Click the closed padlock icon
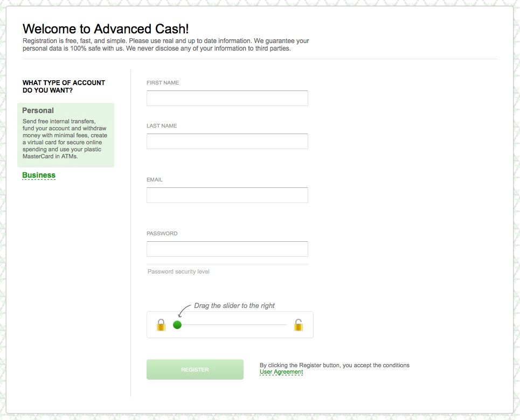This screenshot has height=420, width=520. coord(161,325)
